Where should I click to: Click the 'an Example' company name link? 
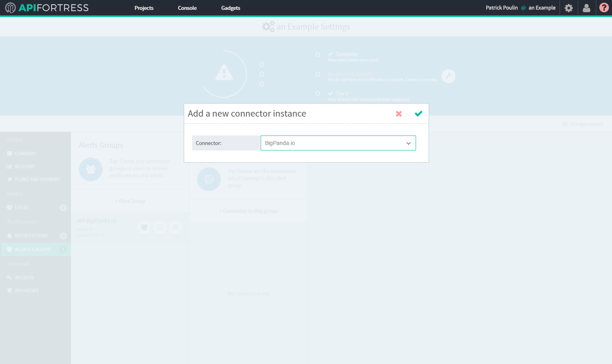(x=542, y=8)
